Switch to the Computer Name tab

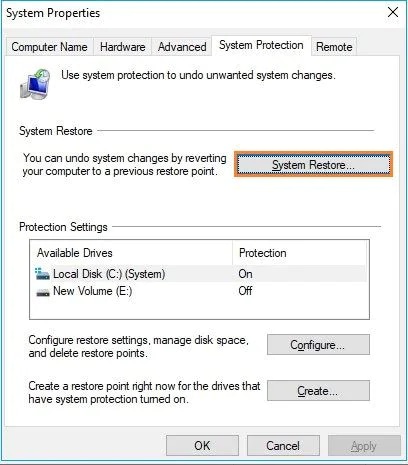point(49,47)
